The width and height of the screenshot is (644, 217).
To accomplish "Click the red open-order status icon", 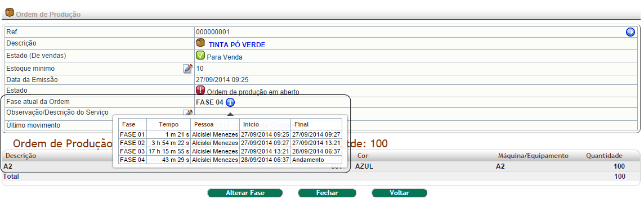I will click(x=200, y=91).
